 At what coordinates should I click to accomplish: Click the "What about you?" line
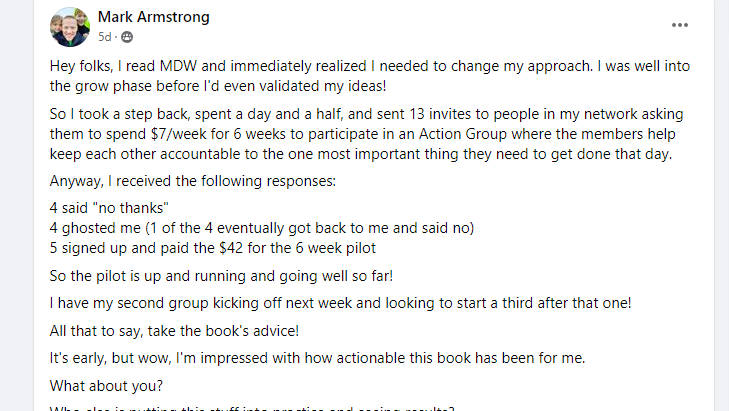(98, 382)
